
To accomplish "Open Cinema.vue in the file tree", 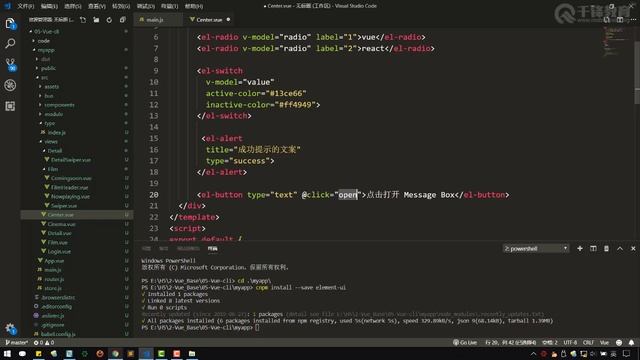I will (x=61, y=224).
